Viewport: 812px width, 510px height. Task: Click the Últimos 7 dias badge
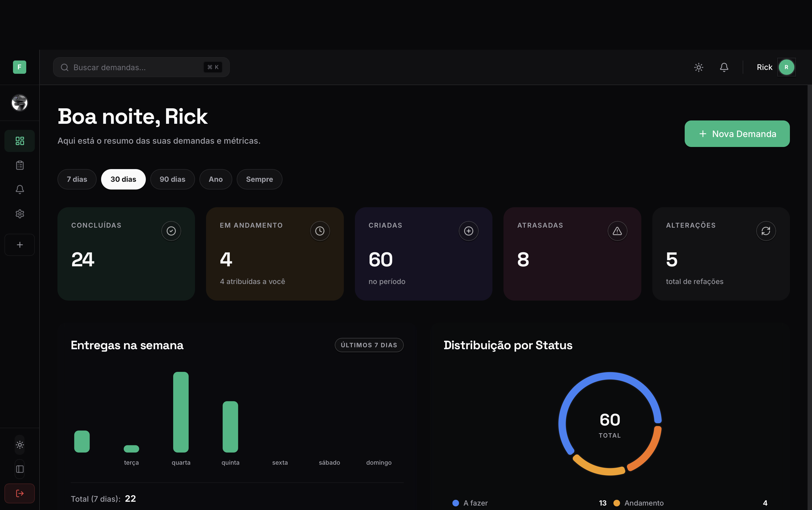click(x=369, y=345)
